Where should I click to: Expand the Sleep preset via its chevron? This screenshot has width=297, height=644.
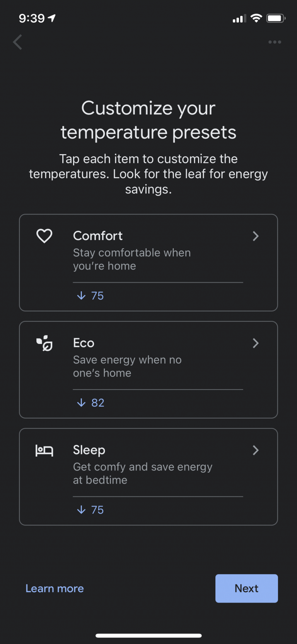pos(256,450)
